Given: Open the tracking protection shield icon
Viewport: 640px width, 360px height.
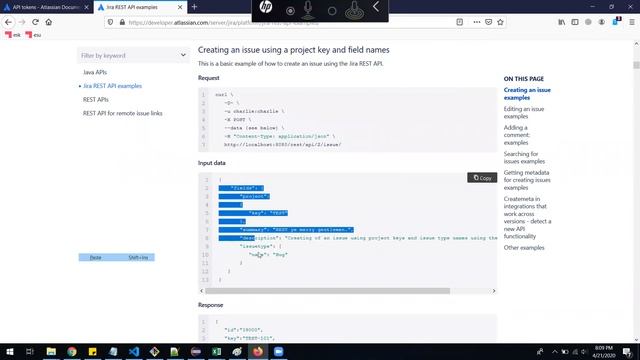Looking at the screenshot, I should pos(111,22).
